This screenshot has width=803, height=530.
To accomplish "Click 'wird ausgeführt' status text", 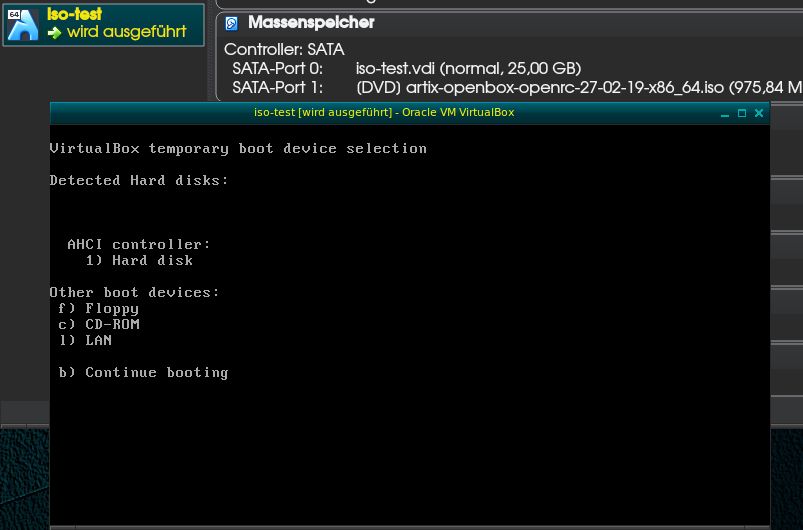I will coord(126,32).
